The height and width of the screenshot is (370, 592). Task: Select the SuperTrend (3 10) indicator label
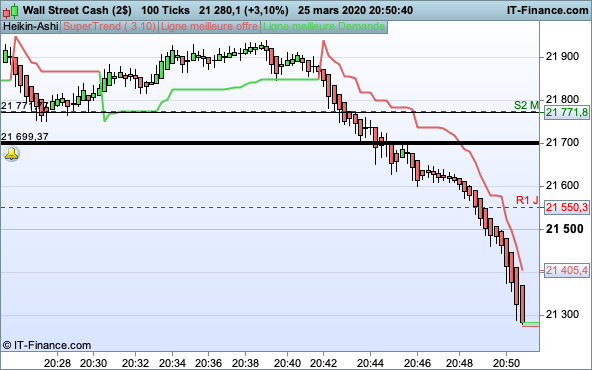[109, 26]
